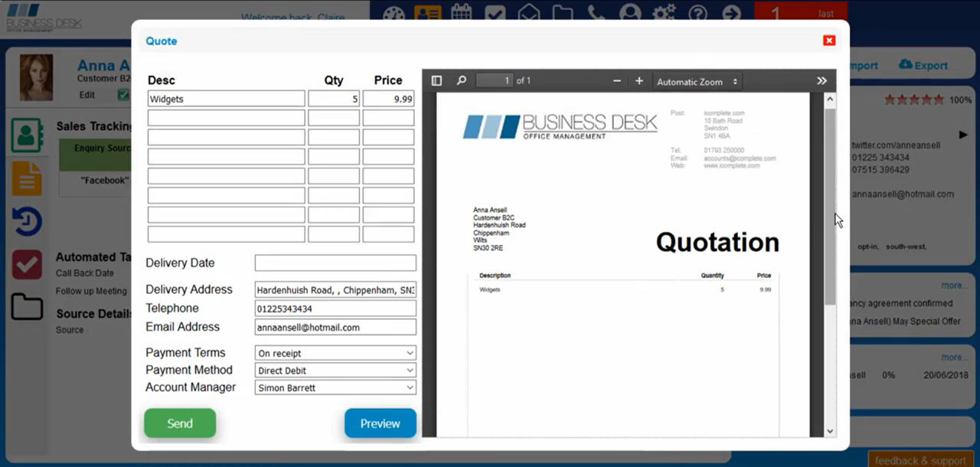Image resolution: width=980 pixels, height=467 pixels.
Task: Open the Calendar from the top toolbar
Action: tap(462, 13)
